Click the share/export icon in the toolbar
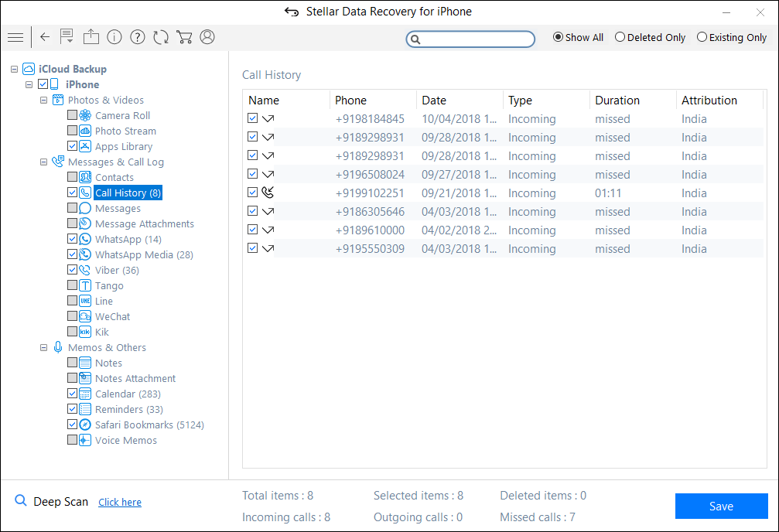The image size is (779, 532). coord(91,36)
